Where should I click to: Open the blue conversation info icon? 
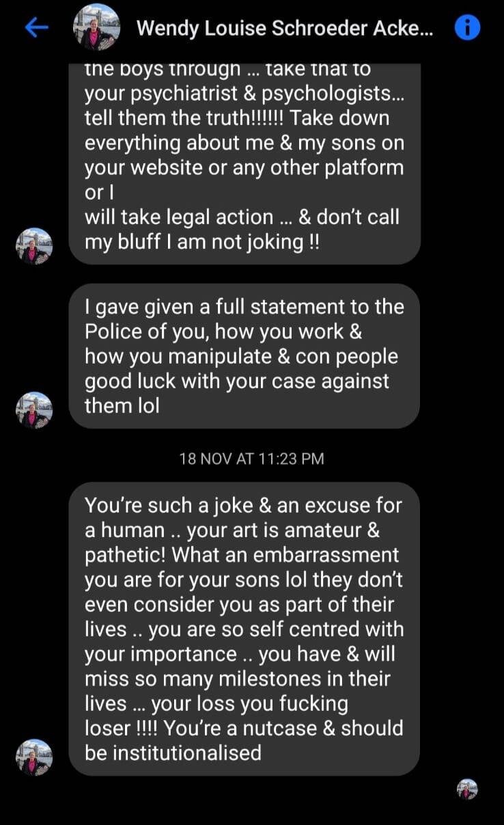(467, 27)
